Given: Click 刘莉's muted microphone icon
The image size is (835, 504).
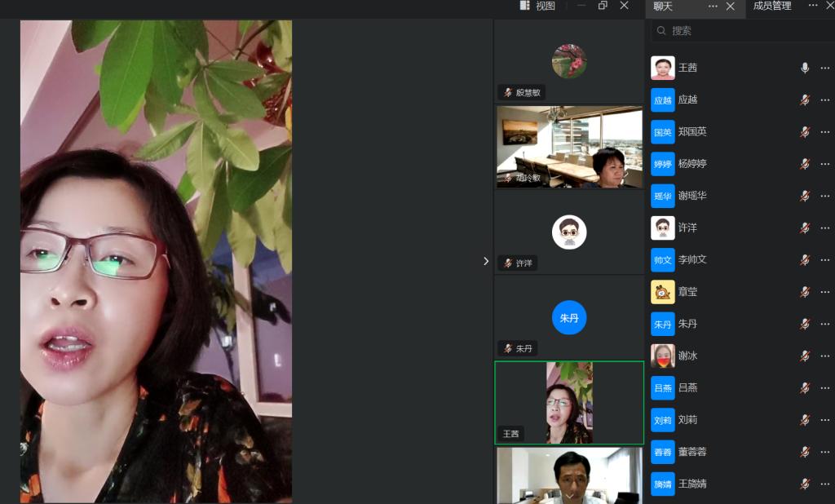Looking at the screenshot, I should 805,420.
